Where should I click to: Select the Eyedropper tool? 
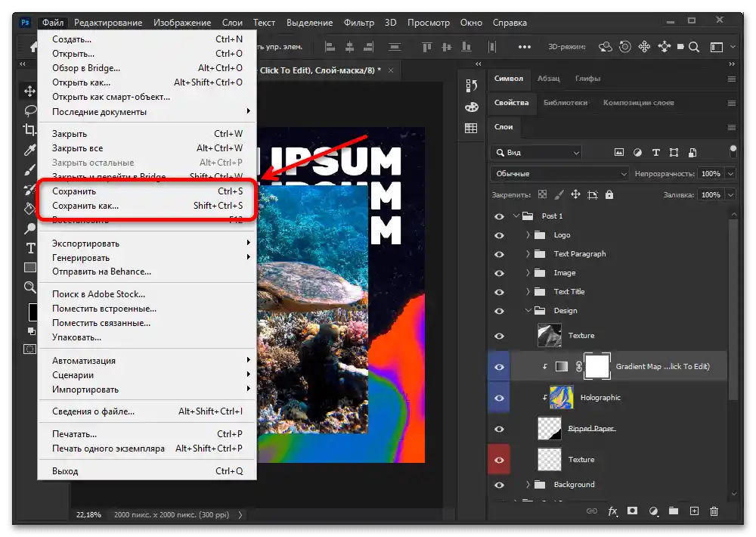(30, 150)
